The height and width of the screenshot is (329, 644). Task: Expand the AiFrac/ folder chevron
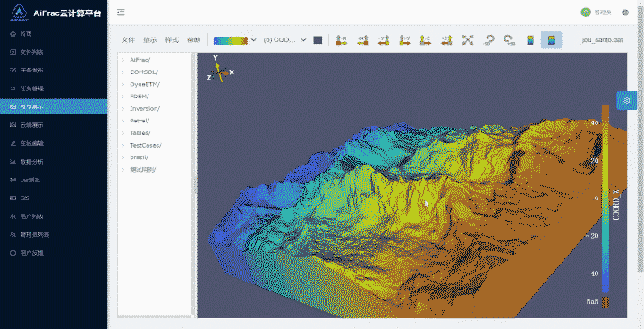click(x=123, y=60)
